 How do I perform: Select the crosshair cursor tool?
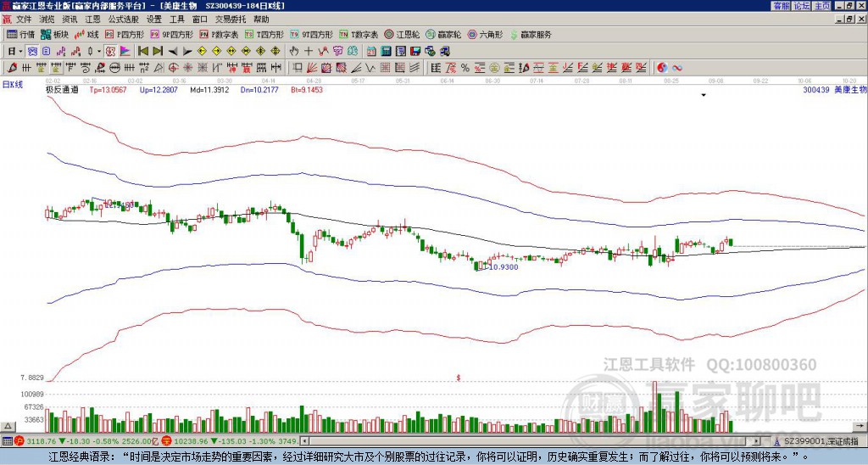[309, 51]
